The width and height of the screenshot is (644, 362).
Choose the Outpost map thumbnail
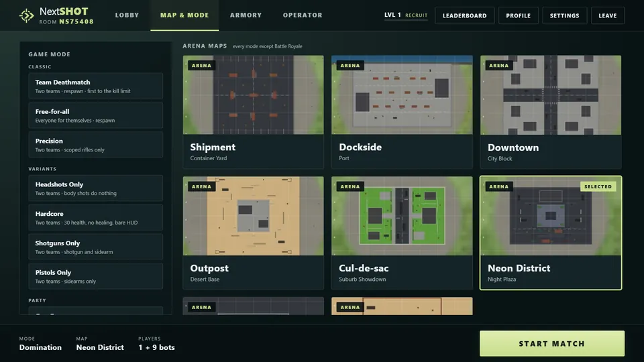pyautogui.click(x=254, y=216)
